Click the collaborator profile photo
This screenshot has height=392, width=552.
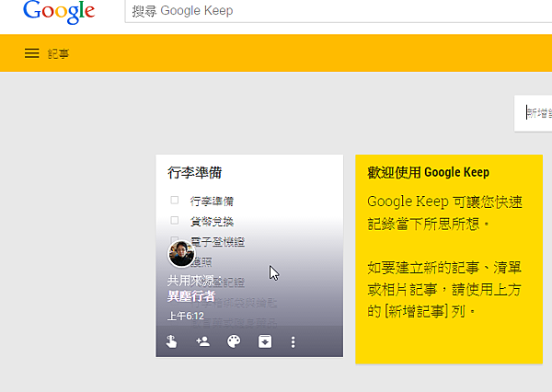tap(181, 254)
